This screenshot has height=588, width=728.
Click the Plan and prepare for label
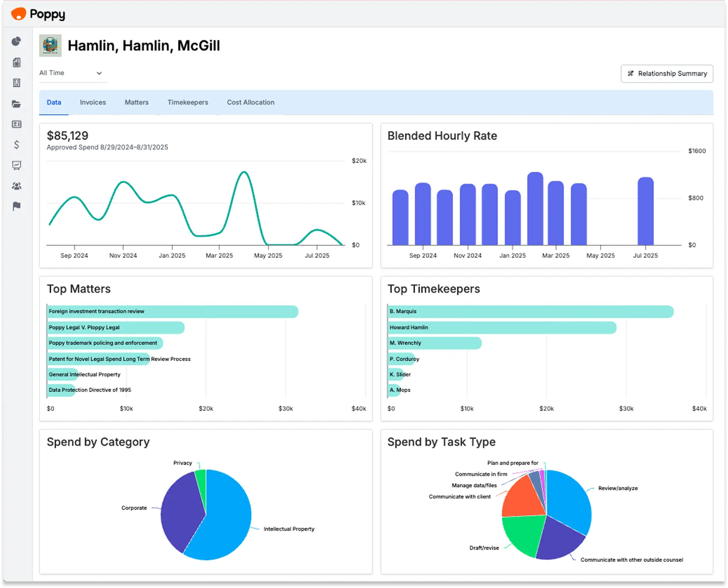point(513,463)
